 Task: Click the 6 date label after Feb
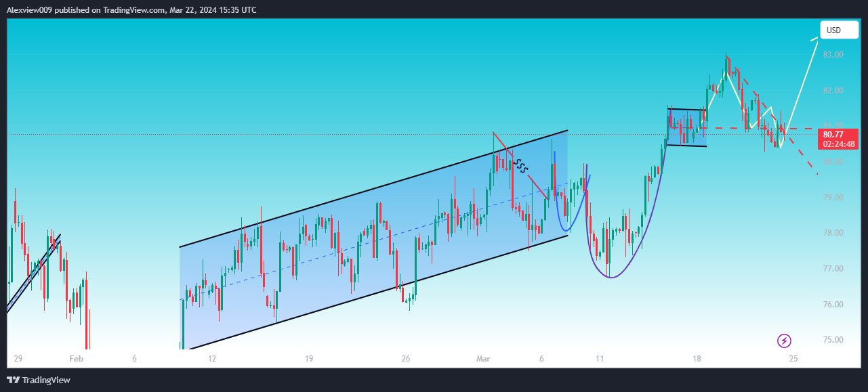[x=135, y=358]
